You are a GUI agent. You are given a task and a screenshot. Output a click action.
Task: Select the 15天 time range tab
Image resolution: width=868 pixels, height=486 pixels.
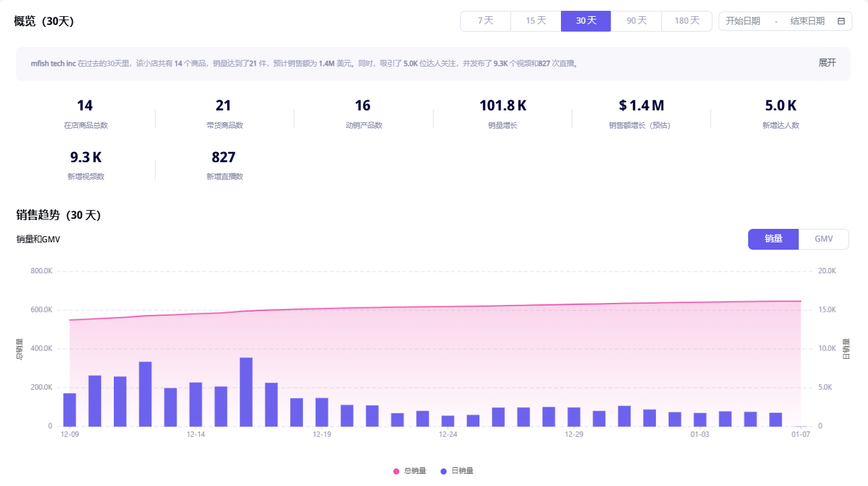coord(535,21)
